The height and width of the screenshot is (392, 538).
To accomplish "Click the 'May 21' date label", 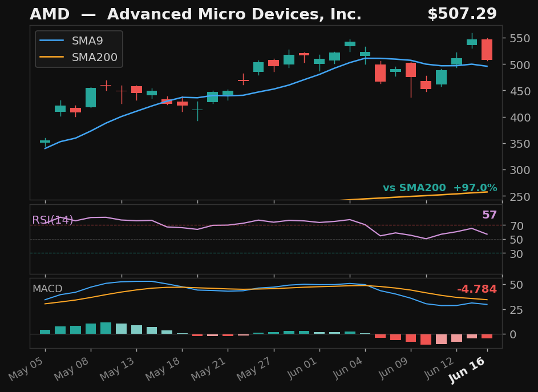I will [209, 368].
